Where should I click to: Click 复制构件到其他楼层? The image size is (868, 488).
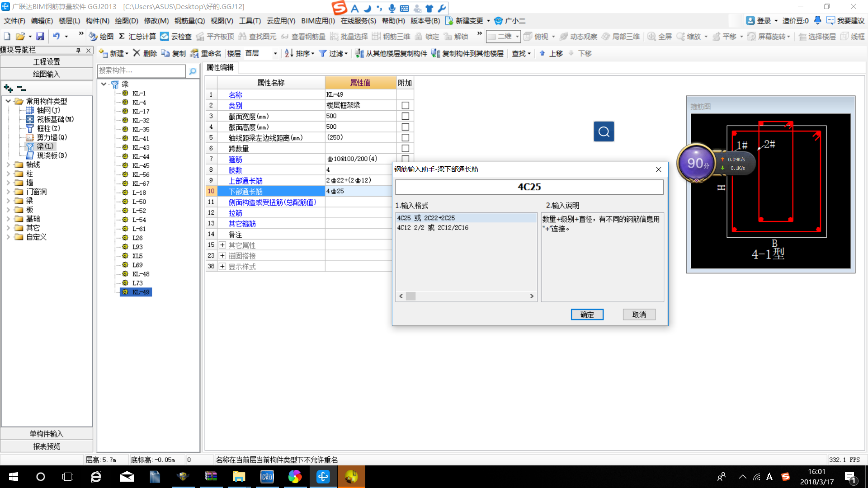[467, 53]
